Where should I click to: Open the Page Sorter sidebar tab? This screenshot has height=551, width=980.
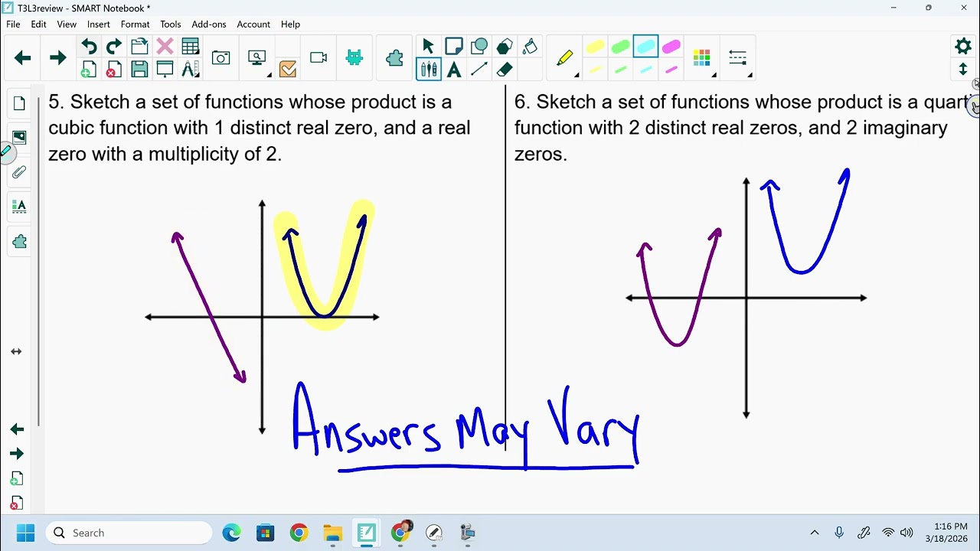pyautogui.click(x=19, y=103)
